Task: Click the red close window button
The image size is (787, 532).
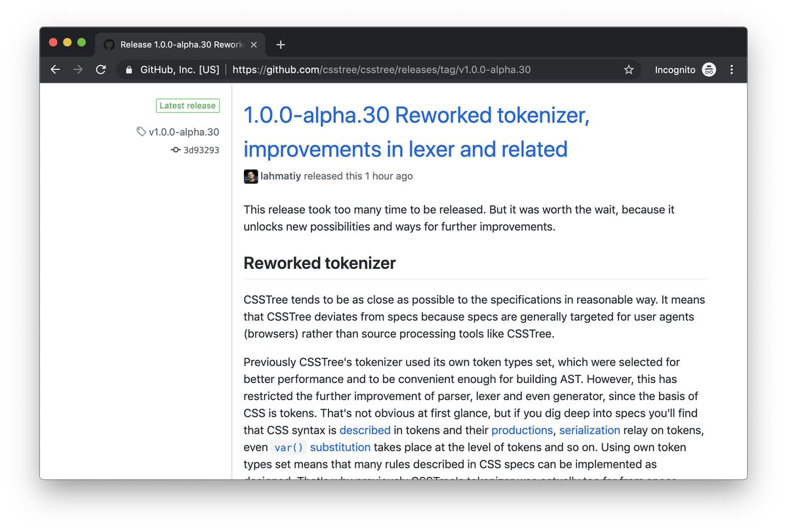Action: pyautogui.click(x=53, y=43)
